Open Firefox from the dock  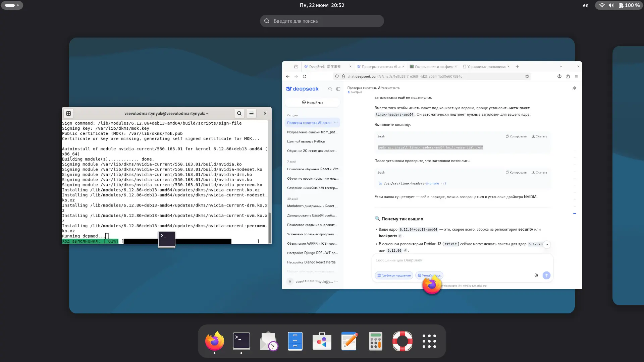pos(215,341)
